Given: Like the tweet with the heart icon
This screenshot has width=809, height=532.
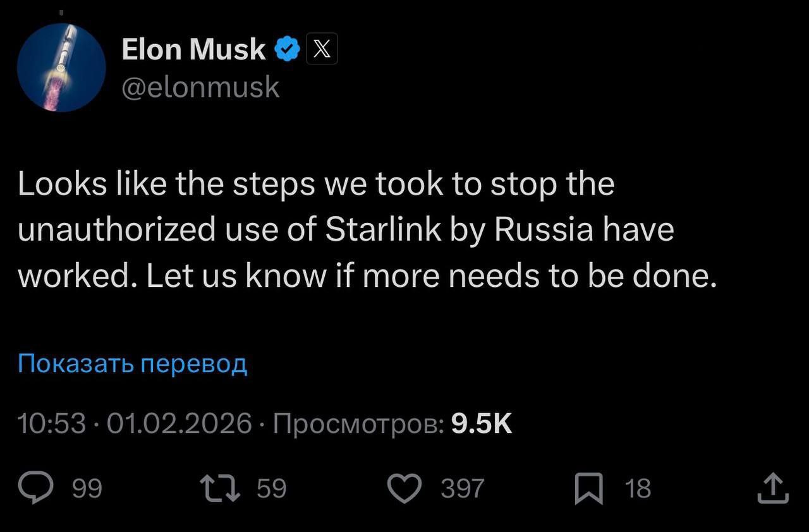Looking at the screenshot, I should pos(404,488).
